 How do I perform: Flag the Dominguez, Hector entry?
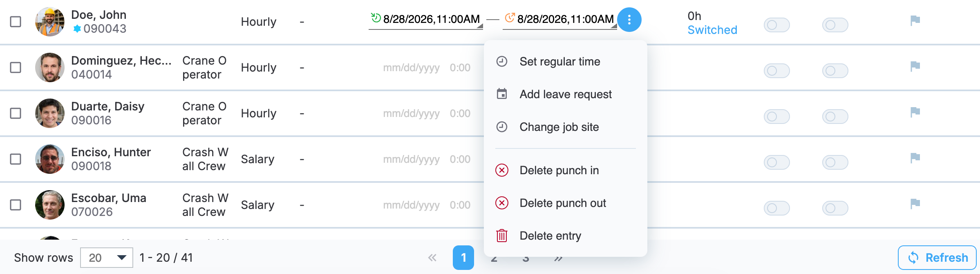tap(915, 66)
